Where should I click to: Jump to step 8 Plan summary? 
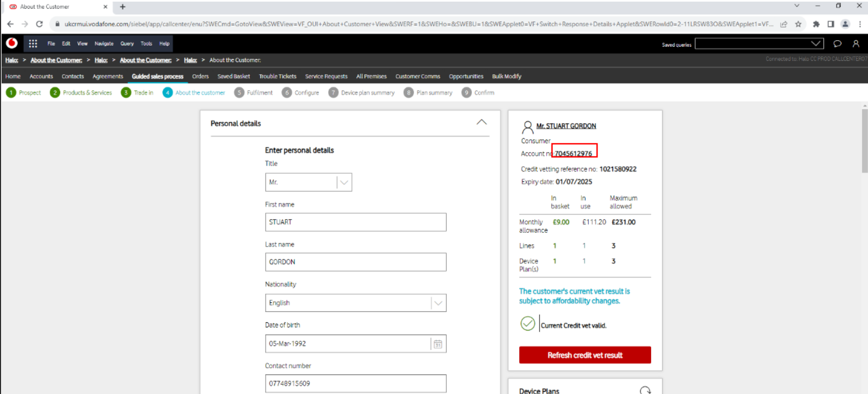click(x=428, y=93)
